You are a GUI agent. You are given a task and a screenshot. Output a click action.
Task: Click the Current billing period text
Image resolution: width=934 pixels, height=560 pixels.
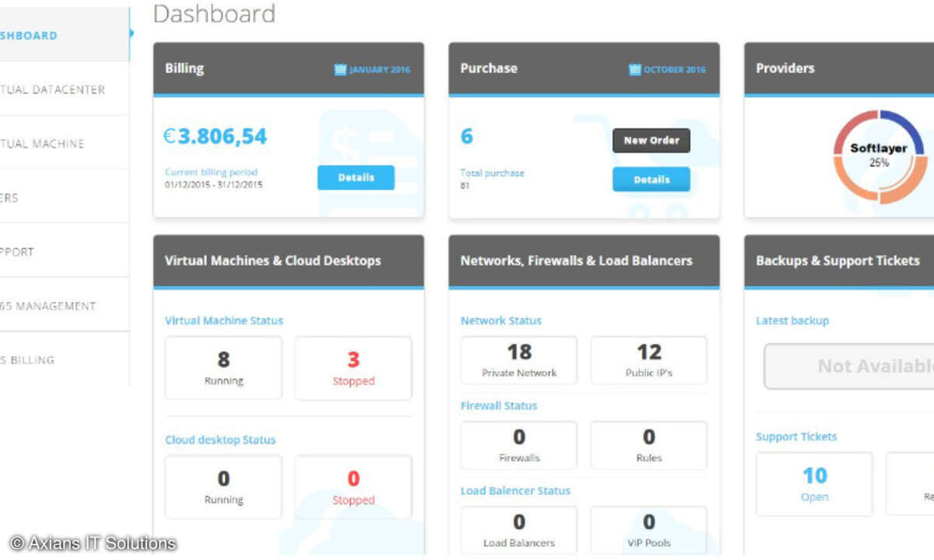211,173
